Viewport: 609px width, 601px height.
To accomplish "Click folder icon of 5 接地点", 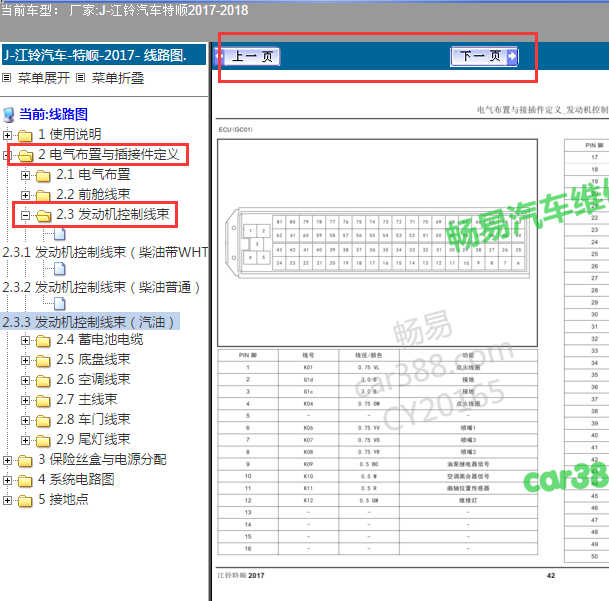I will click(25, 501).
